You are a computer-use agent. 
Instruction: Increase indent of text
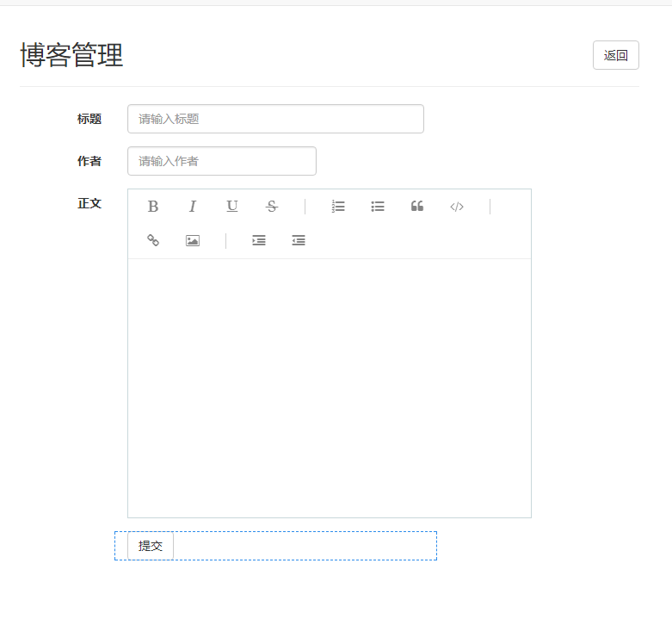click(x=259, y=240)
